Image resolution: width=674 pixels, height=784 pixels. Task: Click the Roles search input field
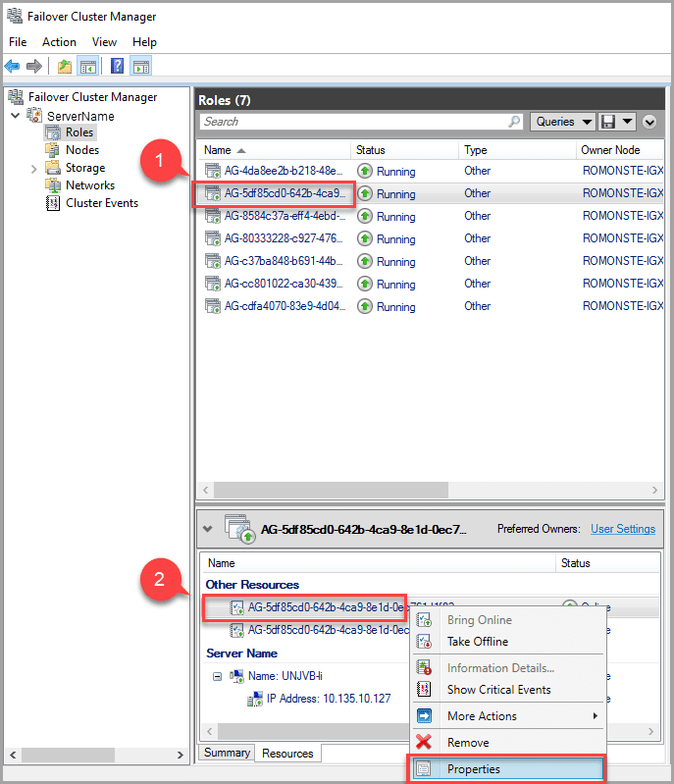coord(353,122)
